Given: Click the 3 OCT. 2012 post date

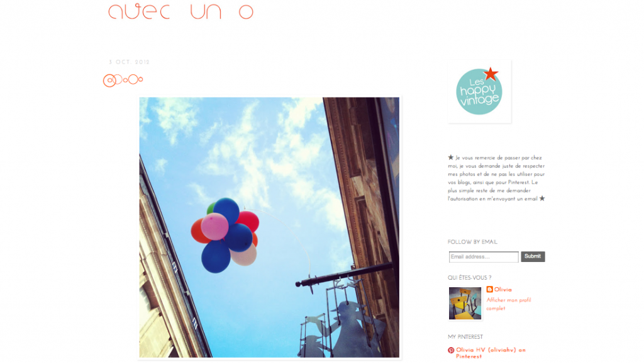Looking at the screenshot, I should (x=129, y=62).
